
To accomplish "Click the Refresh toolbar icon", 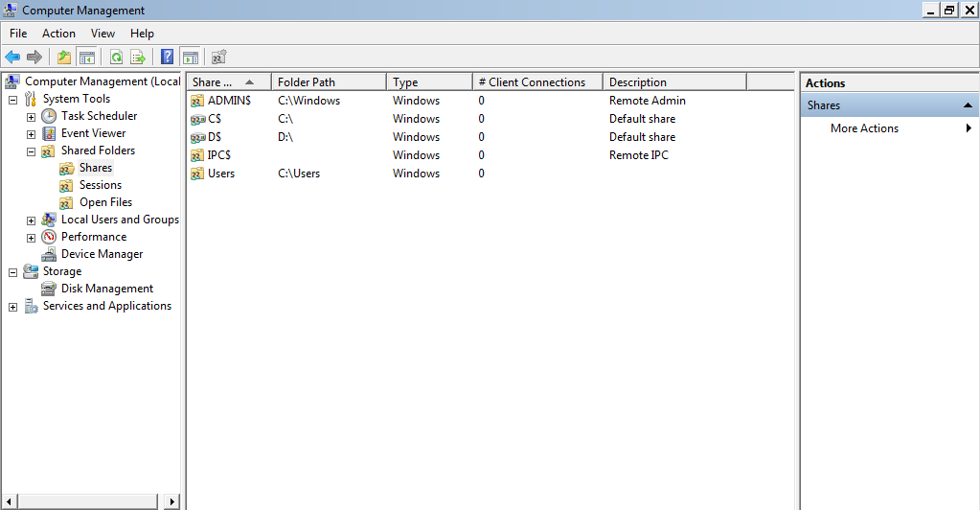I will (x=116, y=58).
